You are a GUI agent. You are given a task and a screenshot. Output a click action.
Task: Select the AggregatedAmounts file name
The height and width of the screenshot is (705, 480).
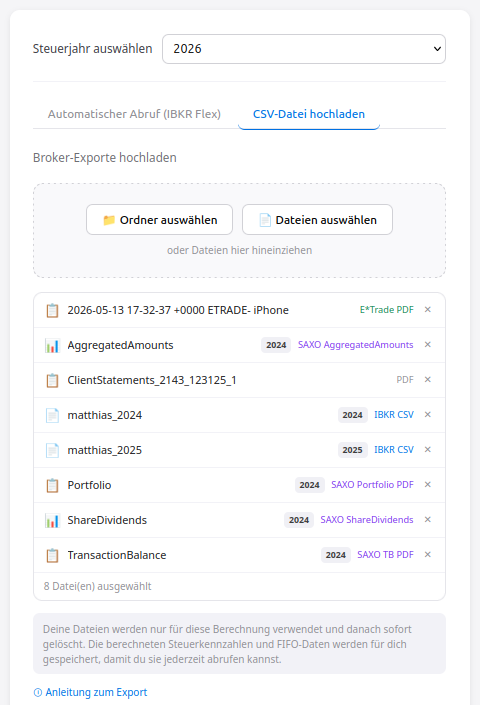pyautogui.click(x=120, y=345)
